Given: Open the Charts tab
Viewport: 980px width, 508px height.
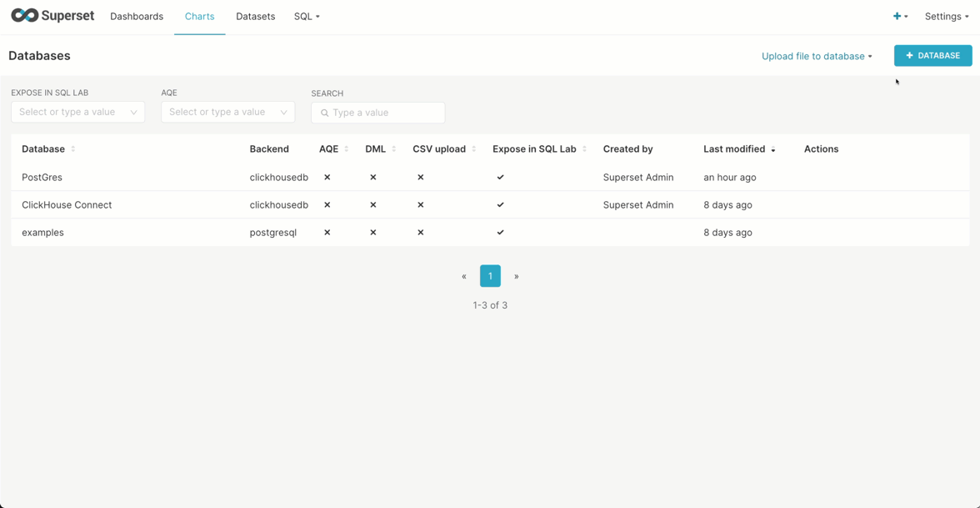Looking at the screenshot, I should click(199, 17).
